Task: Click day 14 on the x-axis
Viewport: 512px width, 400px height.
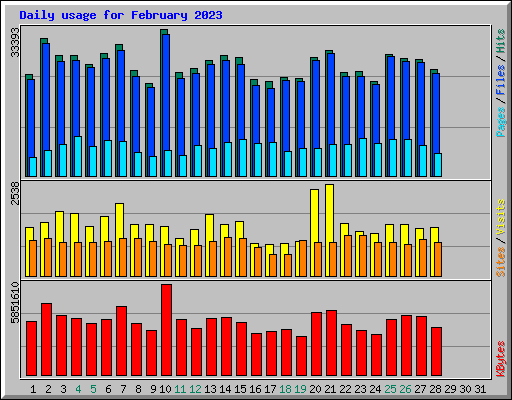Action: (x=225, y=389)
